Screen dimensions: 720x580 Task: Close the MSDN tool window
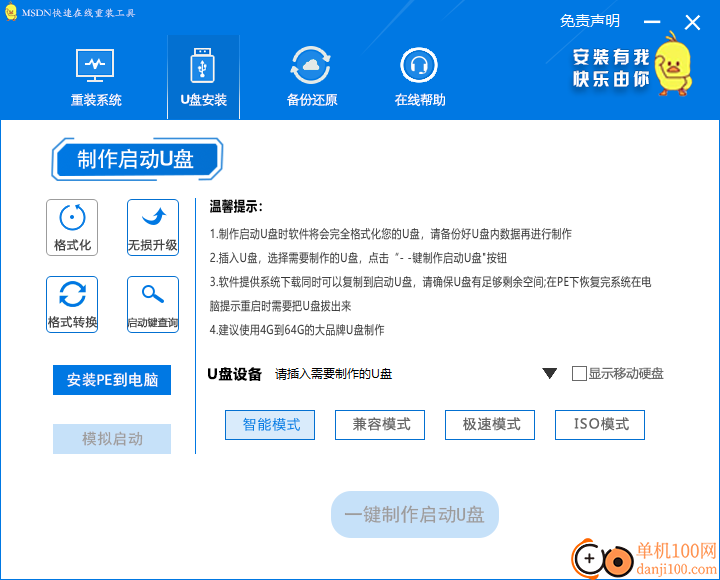[692, 22]
